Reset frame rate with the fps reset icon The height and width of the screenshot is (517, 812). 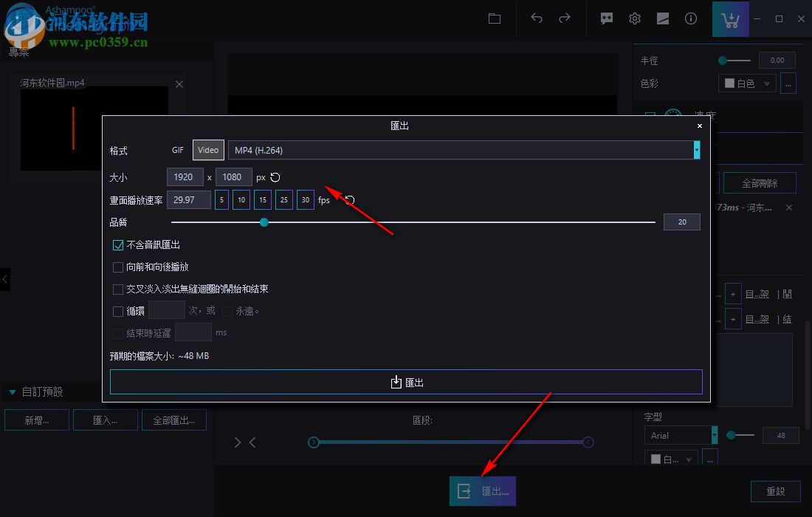tap(350, 200)
